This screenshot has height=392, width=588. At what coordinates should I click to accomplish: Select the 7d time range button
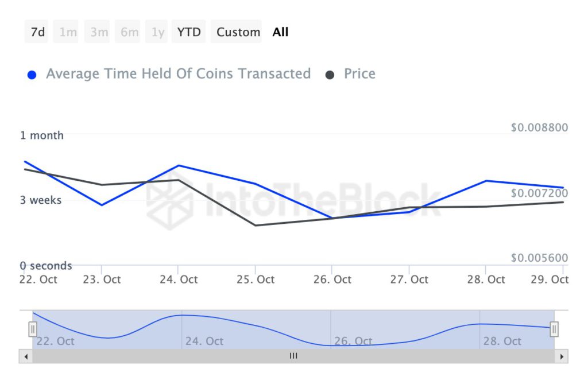[37, 32]
